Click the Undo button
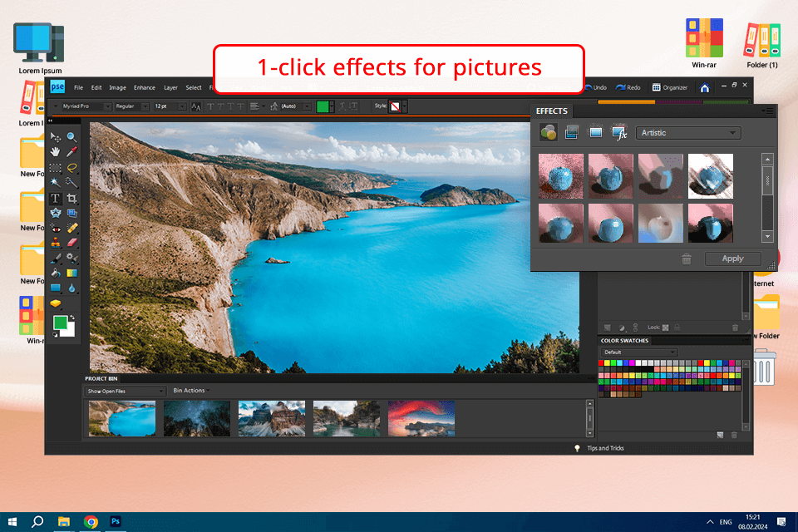Image resolution: width=798 pixels, height=532 pixels. click(597, 87)
